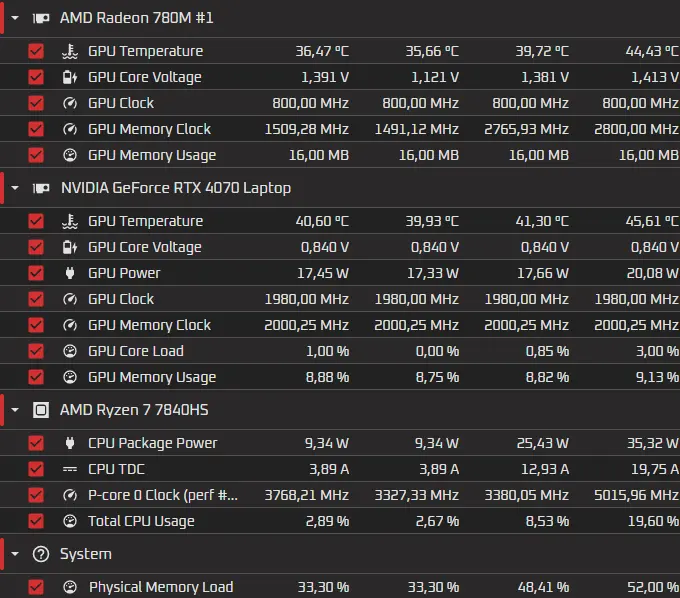Viewport: 680px width, 598px height.
Task: Click thermometer icon of Radeon GPU Temperature
Action: point(70,51)
